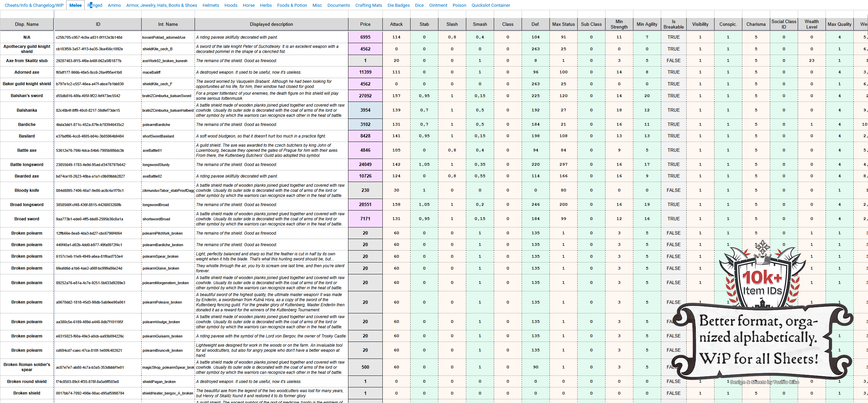868x403 pixels.
Task: Open the Ranged sheet tab
Action: [x=95, y=5]
